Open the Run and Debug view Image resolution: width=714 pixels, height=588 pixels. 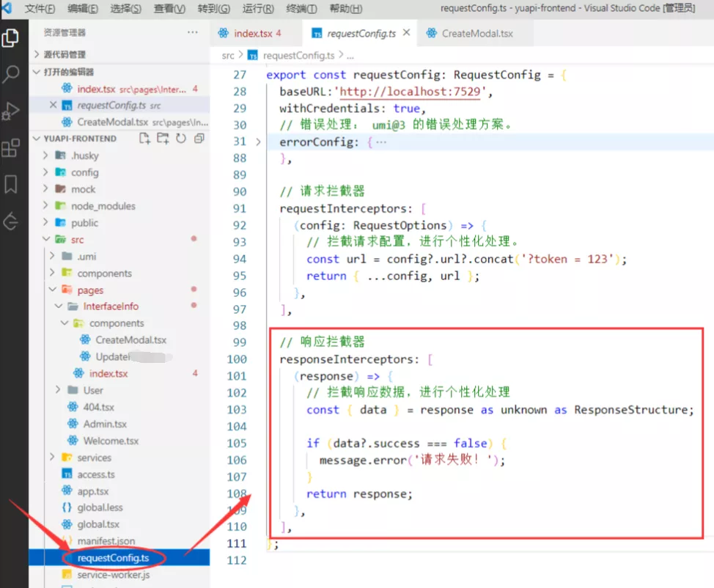[x=10, y=111]
